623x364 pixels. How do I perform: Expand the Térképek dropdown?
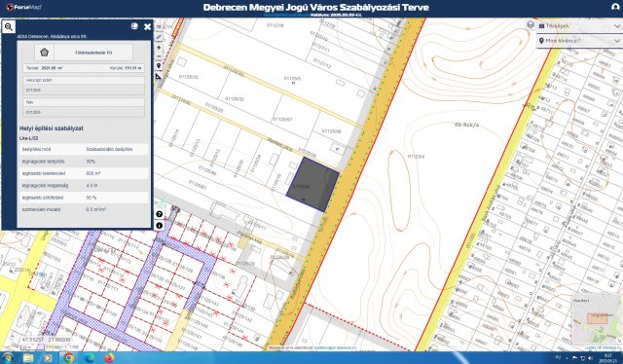pyautogui.click(x=580, y=26)
